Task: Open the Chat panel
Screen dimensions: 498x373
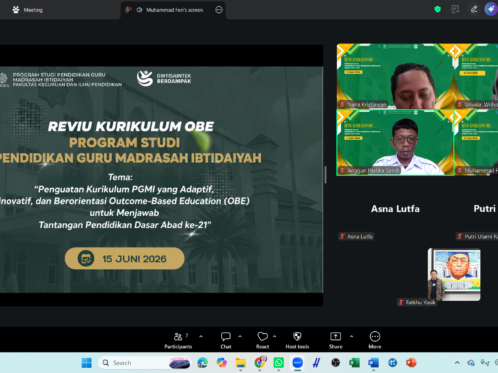Action: tap(226, 340)
